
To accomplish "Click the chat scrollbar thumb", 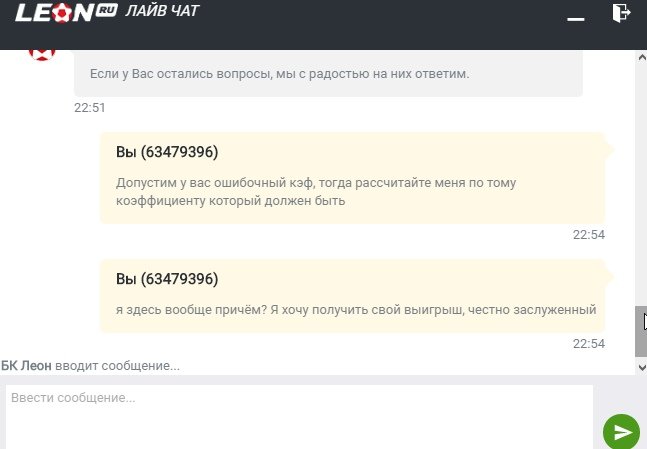I will [x=641, y=330].
